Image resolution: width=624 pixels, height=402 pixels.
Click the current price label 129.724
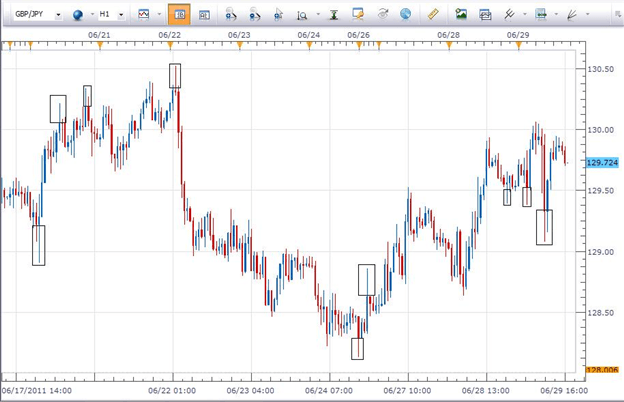pos(602,162)
